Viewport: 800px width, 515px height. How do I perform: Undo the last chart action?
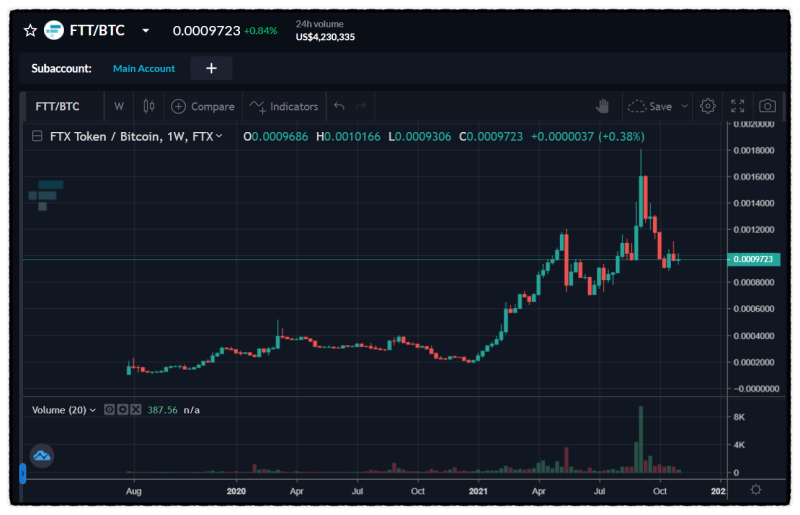(339, 106)
